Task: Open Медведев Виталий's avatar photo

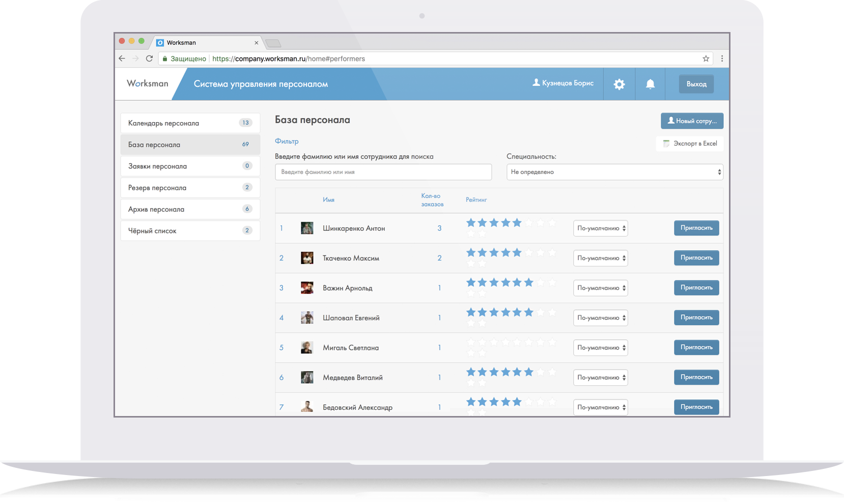Action: point(307,377)
